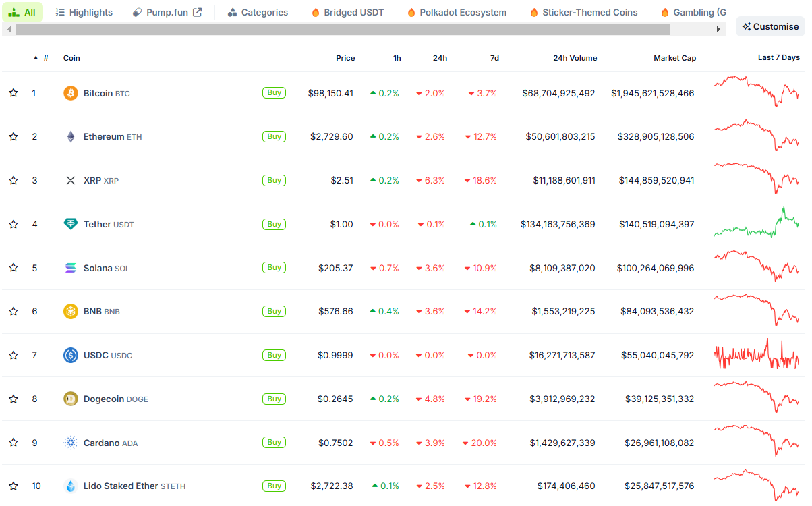Click Buy for USDC
The image size is (812, 506).
coord(274,355)
